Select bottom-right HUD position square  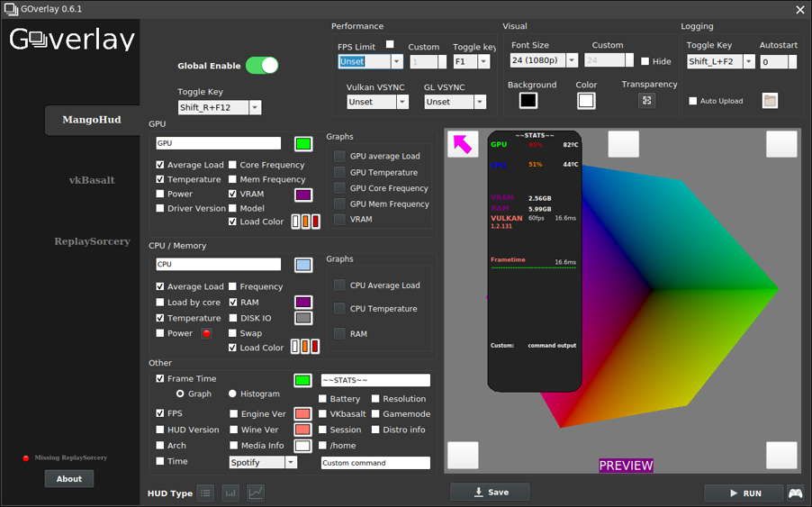tap(781, 455)
